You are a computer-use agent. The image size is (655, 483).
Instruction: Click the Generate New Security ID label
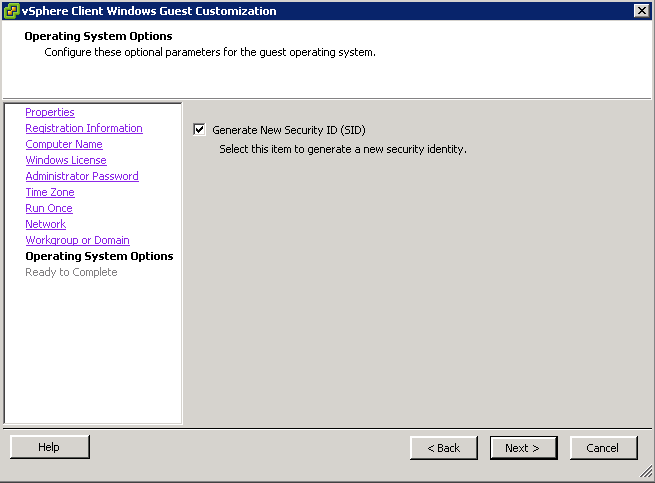289,130
